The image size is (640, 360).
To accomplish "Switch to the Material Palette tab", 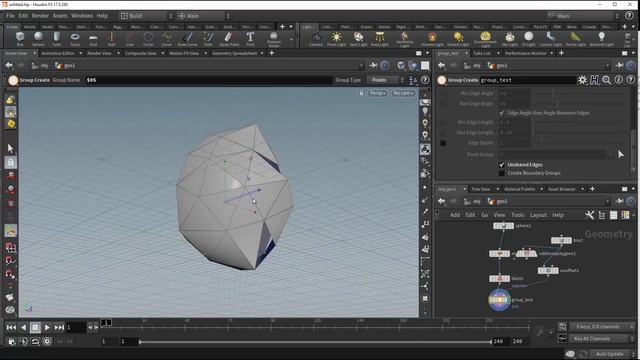I will (x=519, y=189).
